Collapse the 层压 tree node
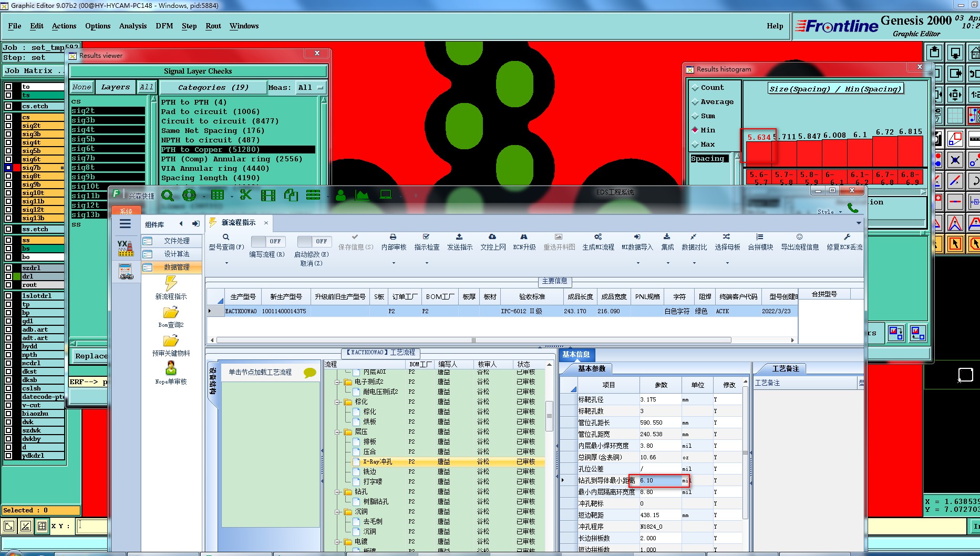 click(337, 432)
